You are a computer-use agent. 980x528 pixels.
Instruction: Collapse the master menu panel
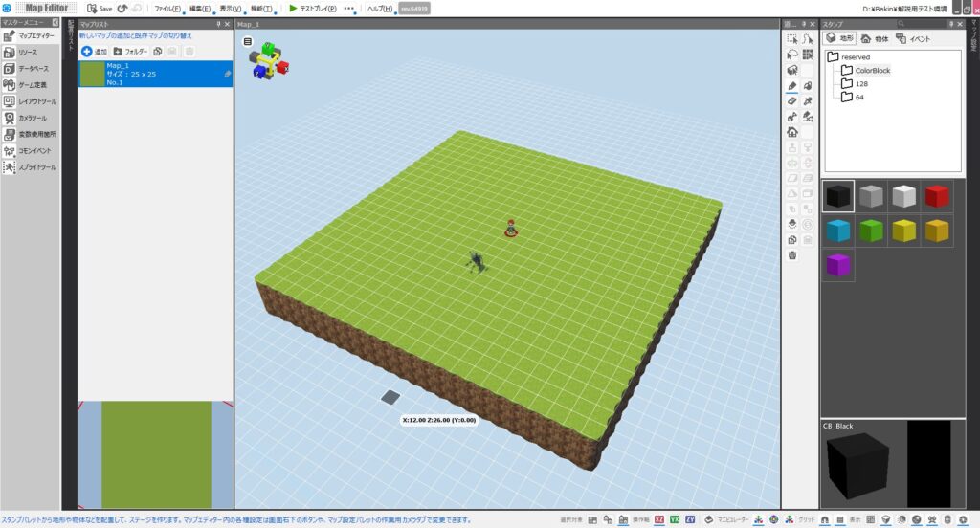(x=56, y=22)
